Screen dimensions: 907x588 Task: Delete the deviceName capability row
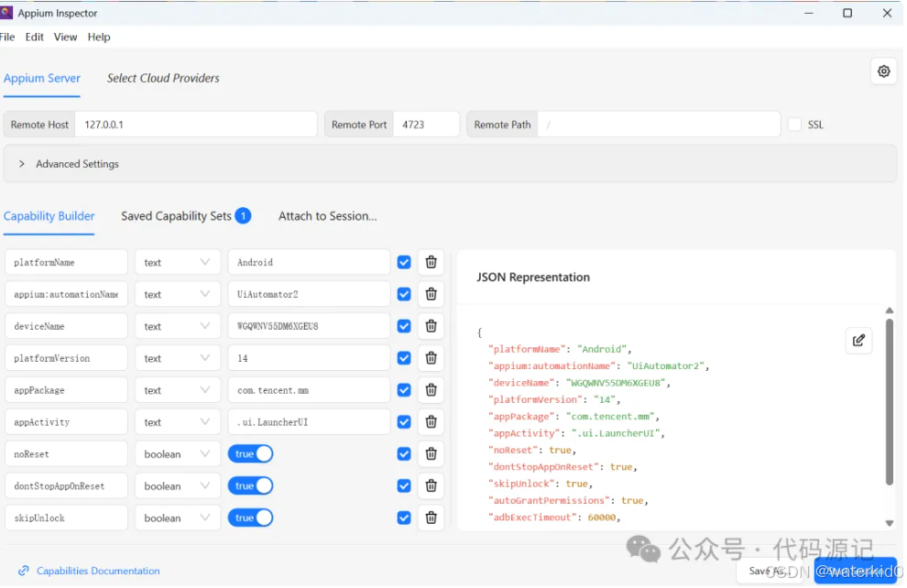432,327
